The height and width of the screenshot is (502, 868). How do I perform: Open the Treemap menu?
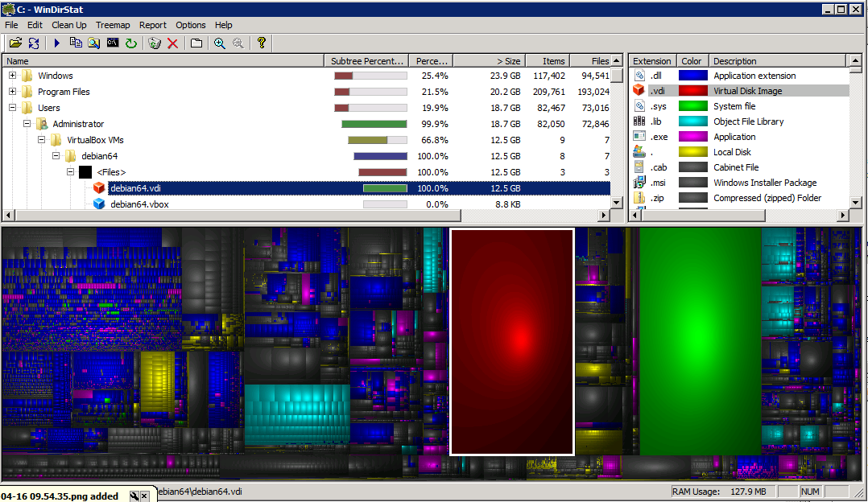click(x=113, y=25)
